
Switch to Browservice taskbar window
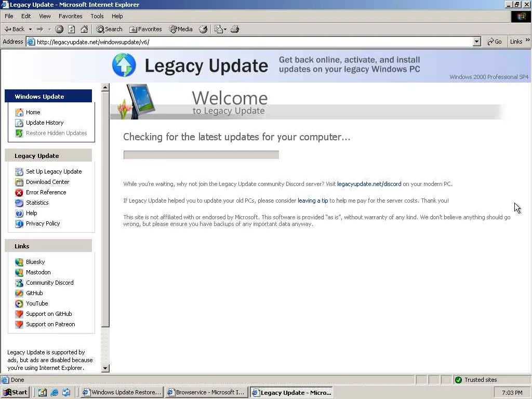tap(207, 392)
